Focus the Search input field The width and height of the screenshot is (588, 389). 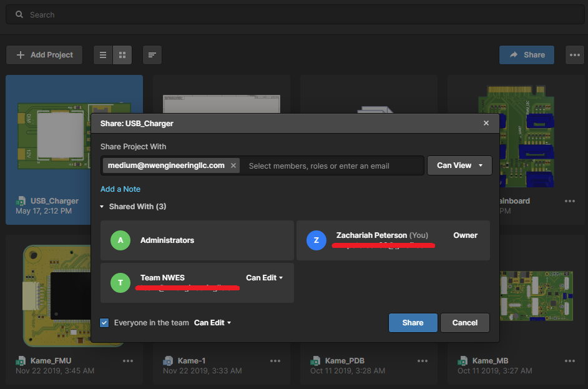[295, 14]
